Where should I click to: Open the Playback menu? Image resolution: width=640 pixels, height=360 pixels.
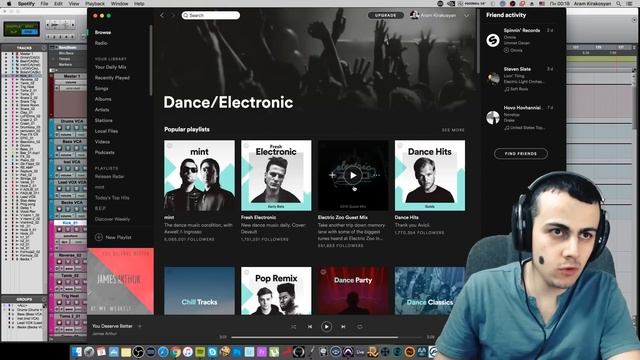[95, 4]
